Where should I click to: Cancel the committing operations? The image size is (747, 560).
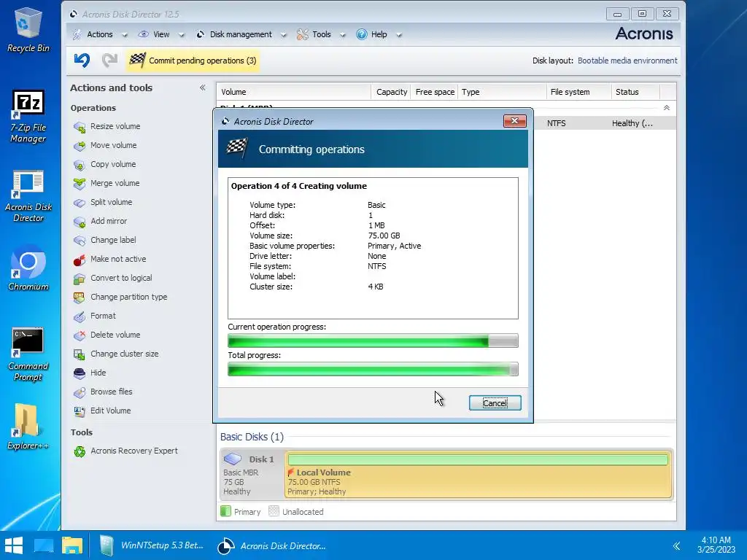pos(495,402)
